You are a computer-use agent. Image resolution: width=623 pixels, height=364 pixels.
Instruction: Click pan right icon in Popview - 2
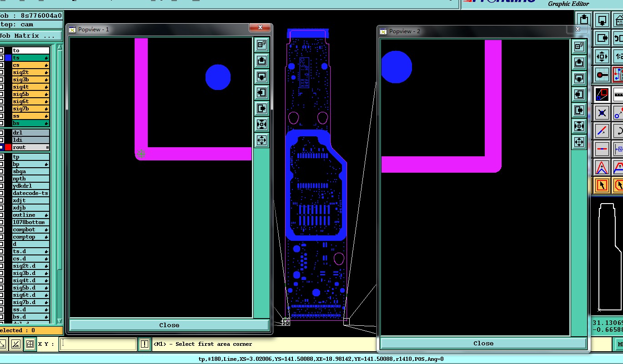(579, 110)
